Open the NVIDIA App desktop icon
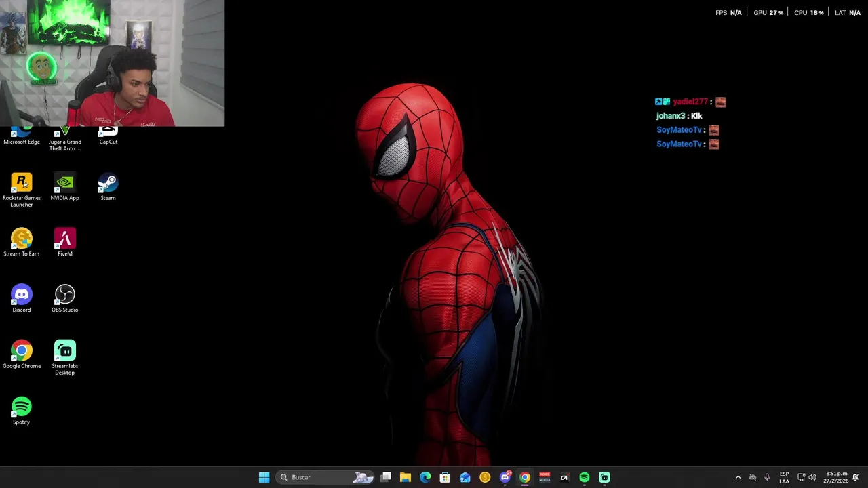 point(64,187)
